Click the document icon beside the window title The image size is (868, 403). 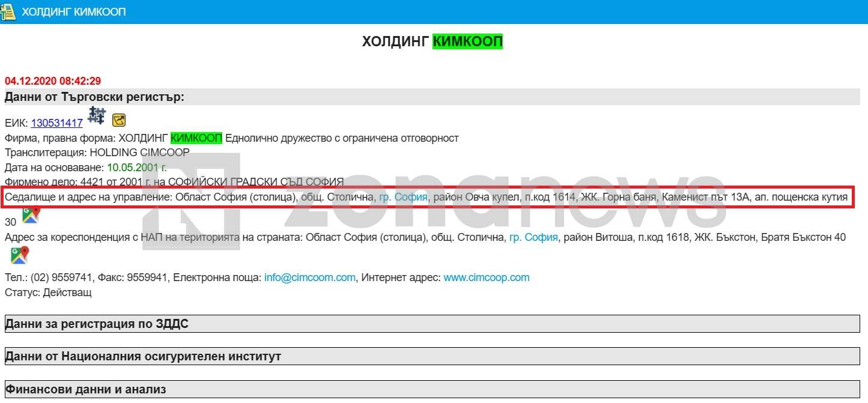[x=9, y=11]
